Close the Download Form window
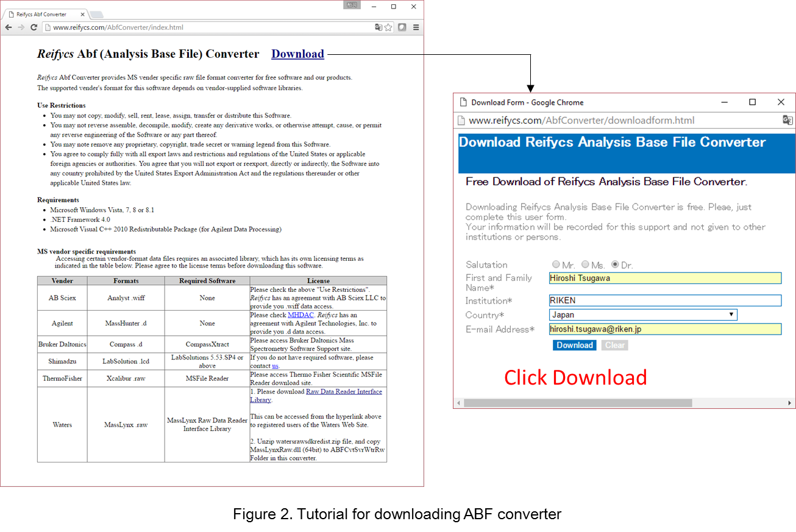 pyautogui.click(x=781, y=102)
